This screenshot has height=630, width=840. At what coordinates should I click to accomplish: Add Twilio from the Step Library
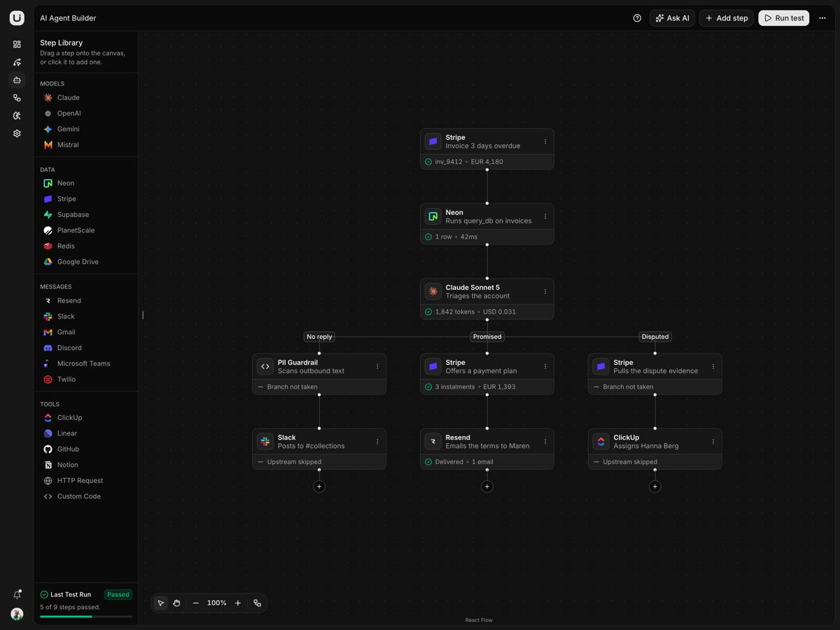[86, 379]
